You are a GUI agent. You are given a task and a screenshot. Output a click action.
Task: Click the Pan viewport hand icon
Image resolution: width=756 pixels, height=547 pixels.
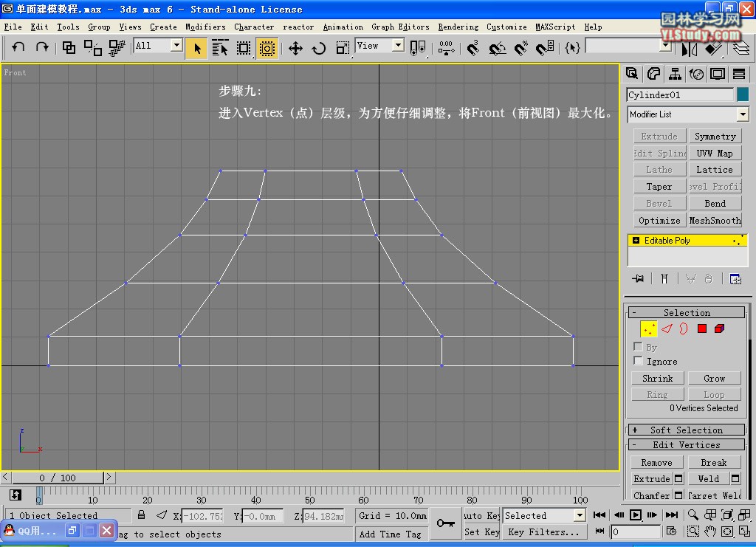coord(710,531)
